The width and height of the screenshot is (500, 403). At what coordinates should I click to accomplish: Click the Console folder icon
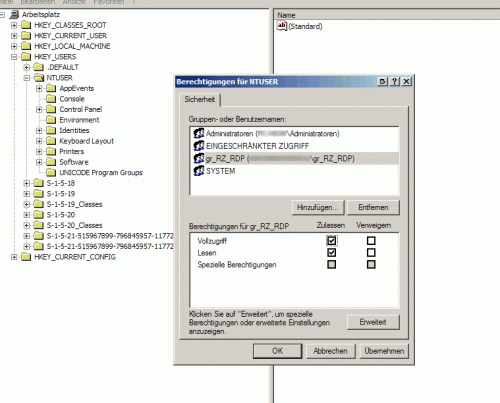click(51, 99)
